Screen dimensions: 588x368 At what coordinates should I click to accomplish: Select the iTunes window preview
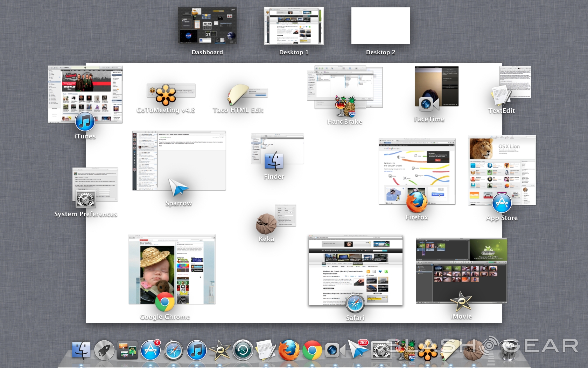point(85,94)
